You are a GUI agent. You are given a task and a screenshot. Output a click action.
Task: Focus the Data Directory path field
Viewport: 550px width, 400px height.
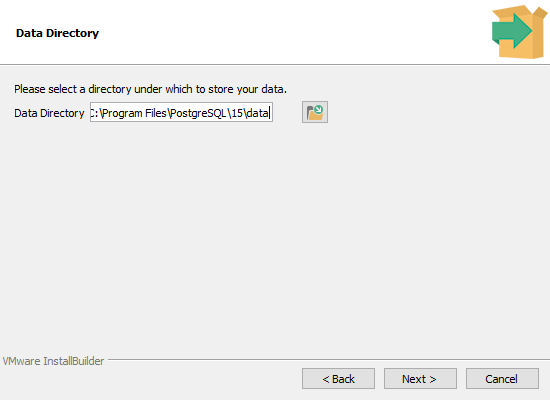tap(181, 112)
